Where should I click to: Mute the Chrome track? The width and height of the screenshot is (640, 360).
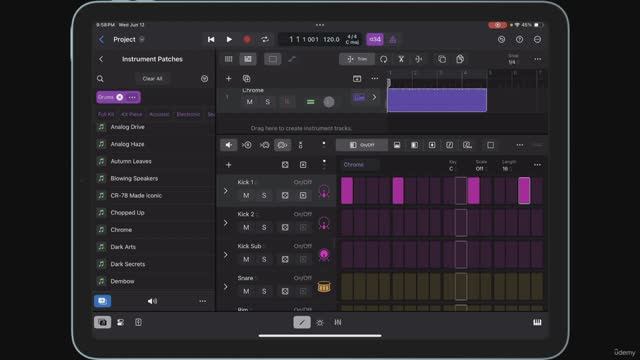[x=250, y=102]
